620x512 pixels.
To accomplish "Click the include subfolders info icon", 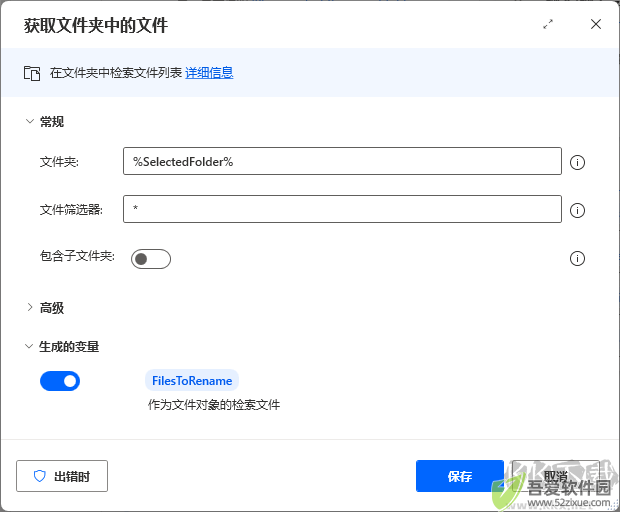I will 577,259.
